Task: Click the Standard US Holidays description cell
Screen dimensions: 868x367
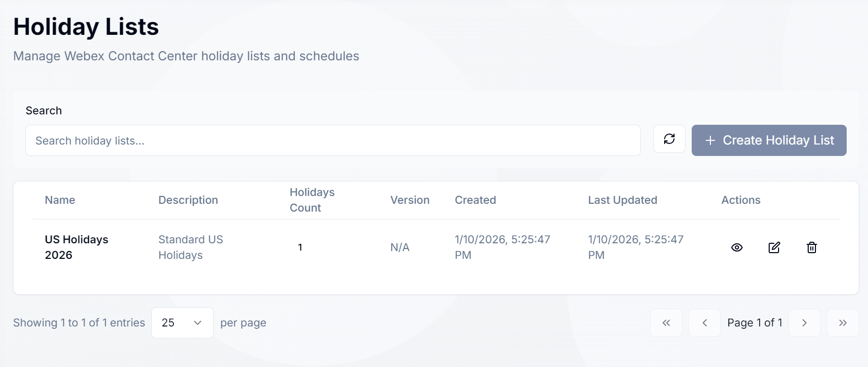Action: pos(190,247)
